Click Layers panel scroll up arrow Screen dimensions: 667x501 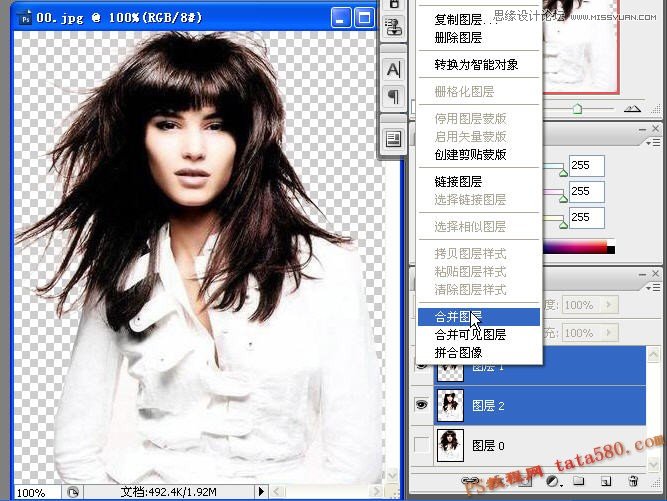[654, 355]
